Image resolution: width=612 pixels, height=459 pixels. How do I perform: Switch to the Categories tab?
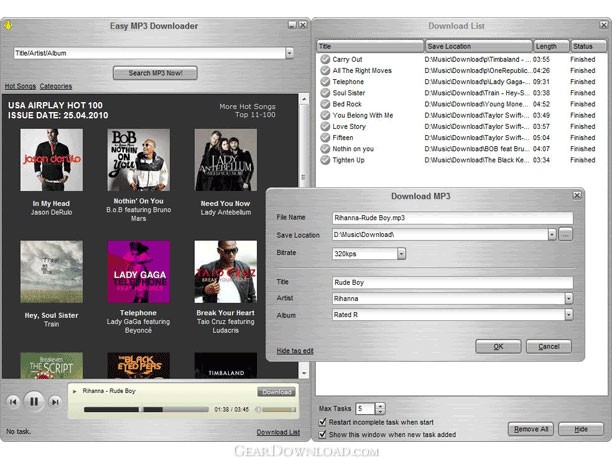(x=56, y=86)
